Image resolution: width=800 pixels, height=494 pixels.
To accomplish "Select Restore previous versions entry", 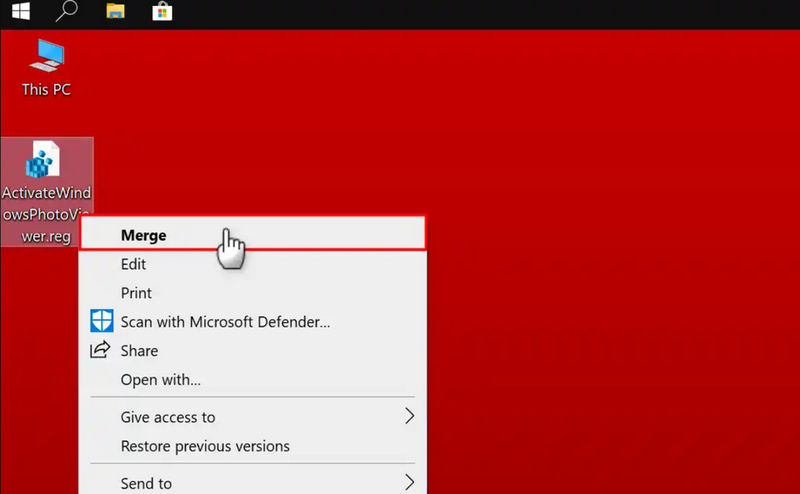I will click(253, 446).
